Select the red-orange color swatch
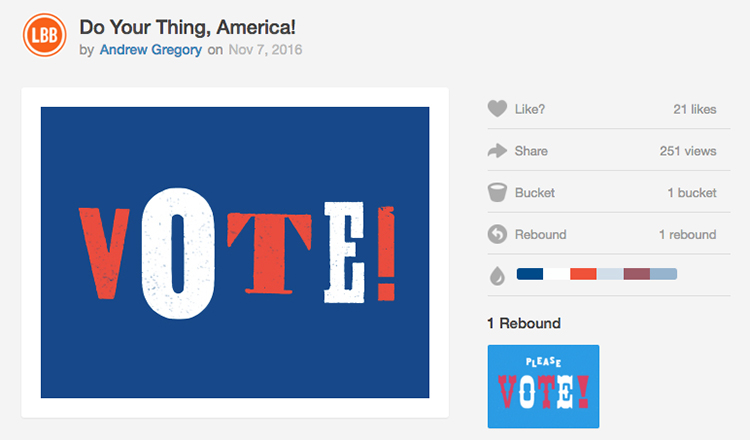 click(x=583, y=274)
